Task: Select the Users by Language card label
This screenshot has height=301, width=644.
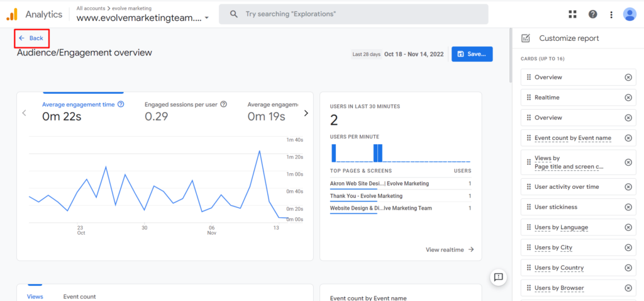Action: [561, 227]
